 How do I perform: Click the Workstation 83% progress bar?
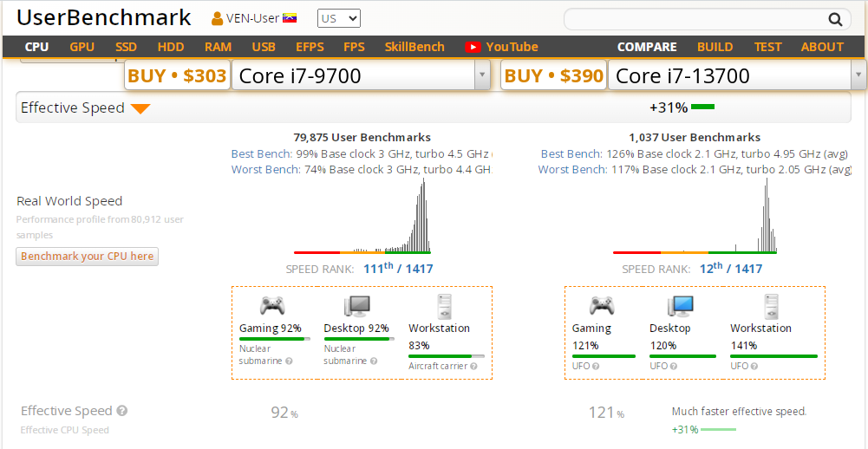[447, 356]
